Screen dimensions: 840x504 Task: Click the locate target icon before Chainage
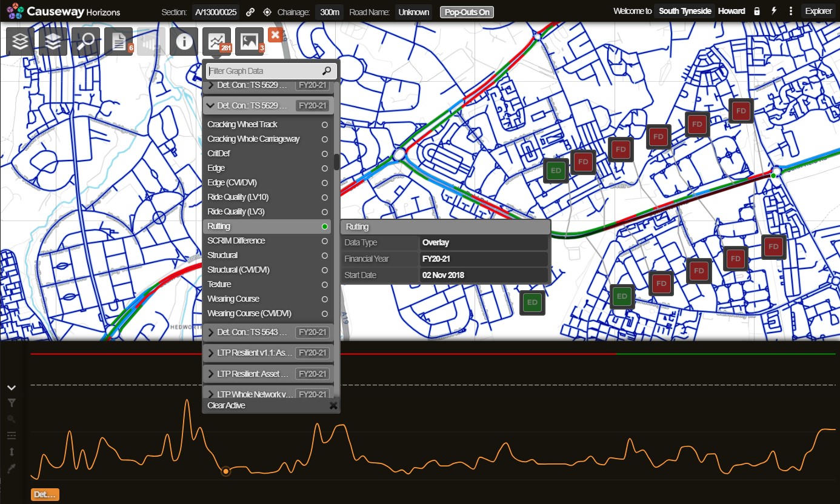tap(267, 12)
